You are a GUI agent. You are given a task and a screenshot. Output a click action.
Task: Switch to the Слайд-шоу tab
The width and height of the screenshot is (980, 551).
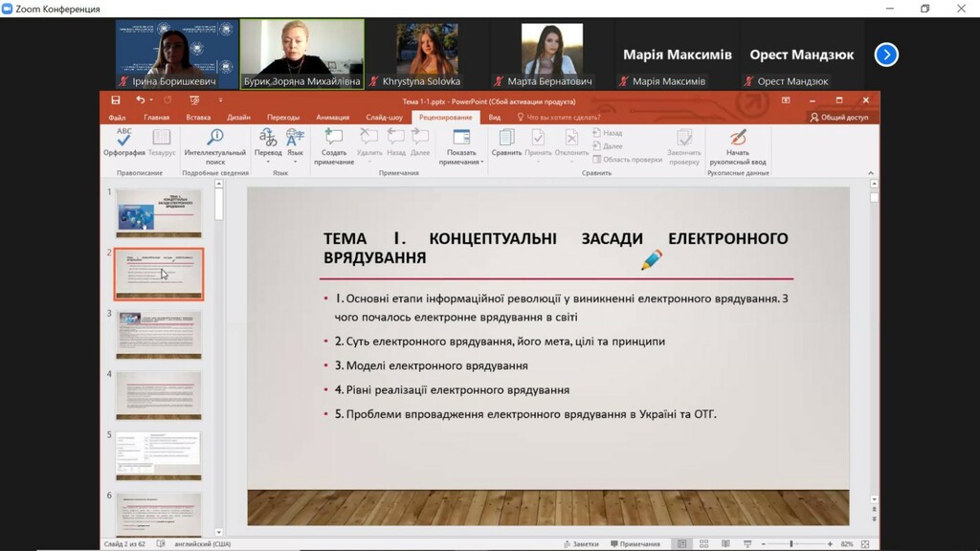click(x=384, y=118)
